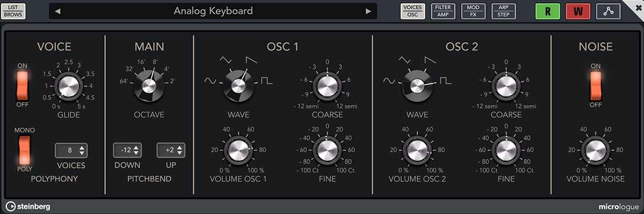
Task: Open the Analog Keyboard preset name field
Action: 213,11
